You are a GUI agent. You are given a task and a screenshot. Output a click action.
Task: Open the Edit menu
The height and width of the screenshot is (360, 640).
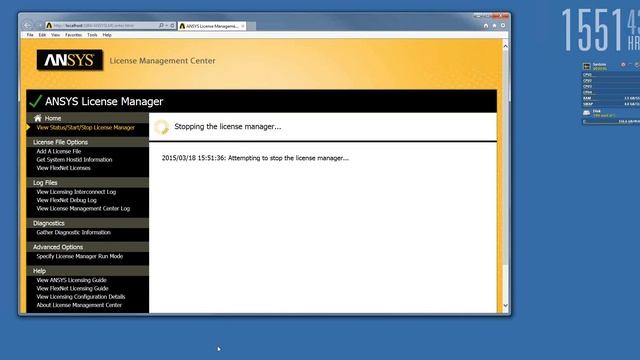point(42,35)
